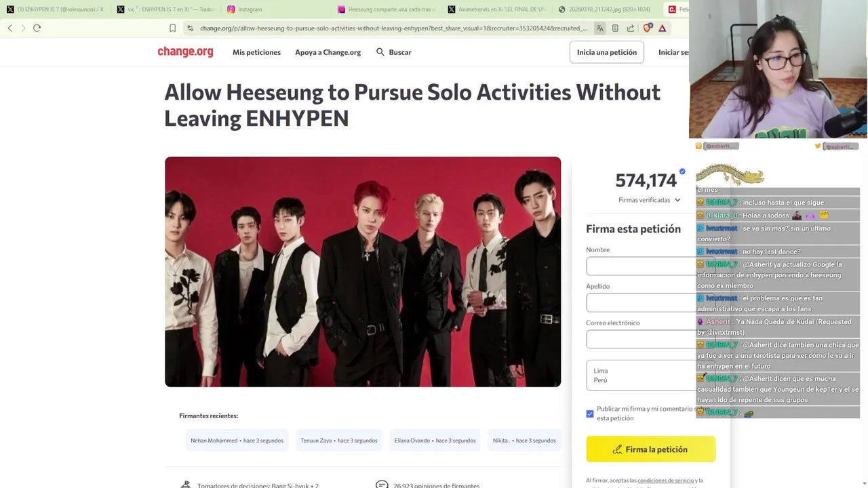Viewport: 868px width, 488px height.
Task: Click 'Inicia una petición' button
Action: click(x=606, y=52)
